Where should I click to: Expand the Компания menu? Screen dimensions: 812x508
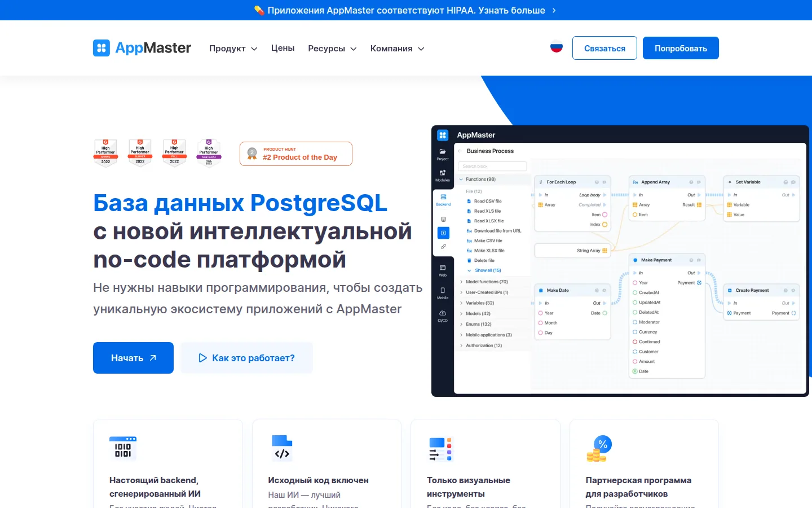pos(397,49)
